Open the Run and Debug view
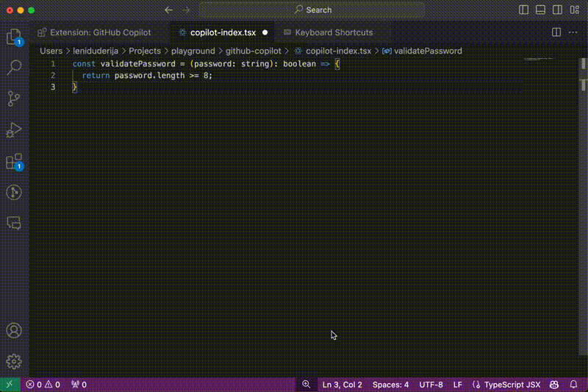 pyautogui.click(x=14, y=129)
